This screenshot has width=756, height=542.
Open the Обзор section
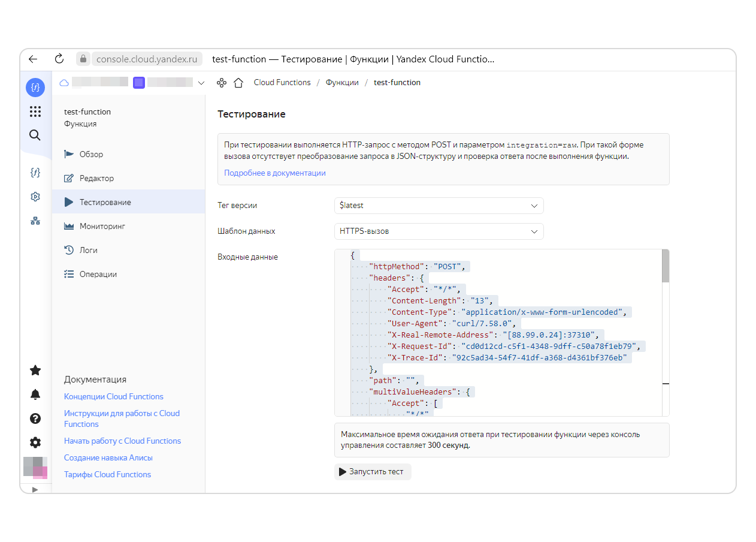click(x=128, y=154)
